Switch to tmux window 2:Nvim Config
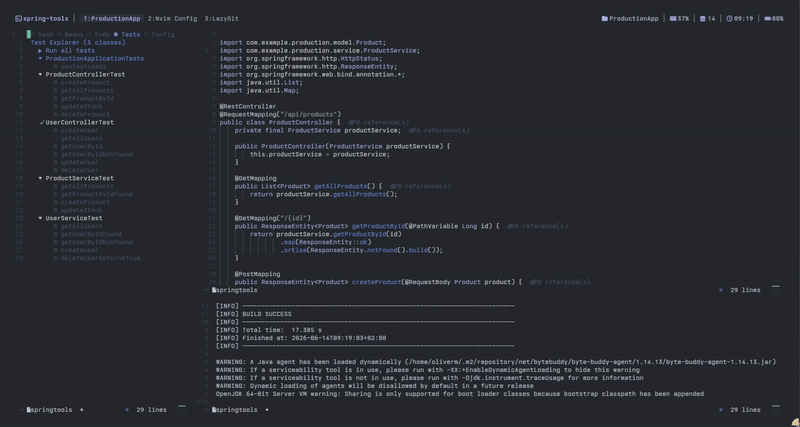The height and width of the screenshot is (427, 800). coord(172,19)
